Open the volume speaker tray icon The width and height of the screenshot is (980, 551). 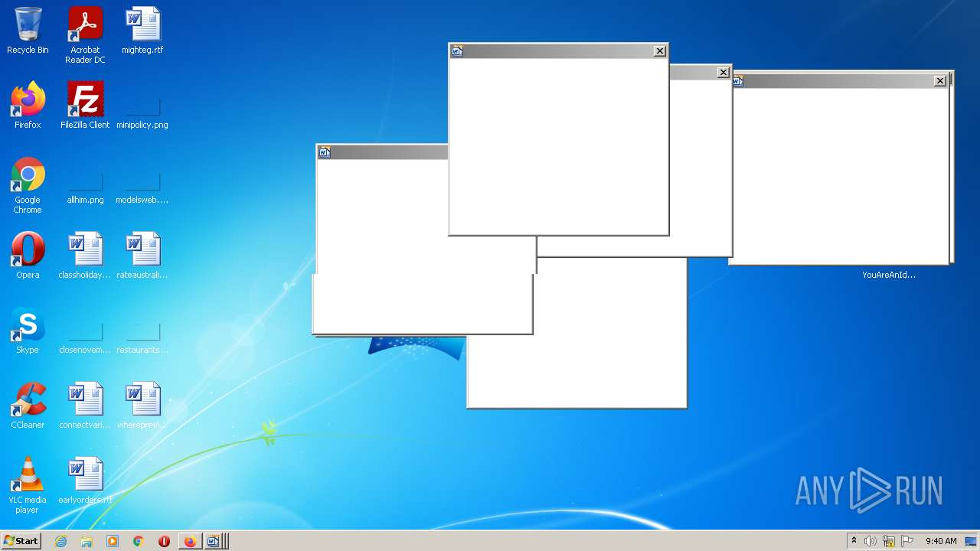point(871,541)
